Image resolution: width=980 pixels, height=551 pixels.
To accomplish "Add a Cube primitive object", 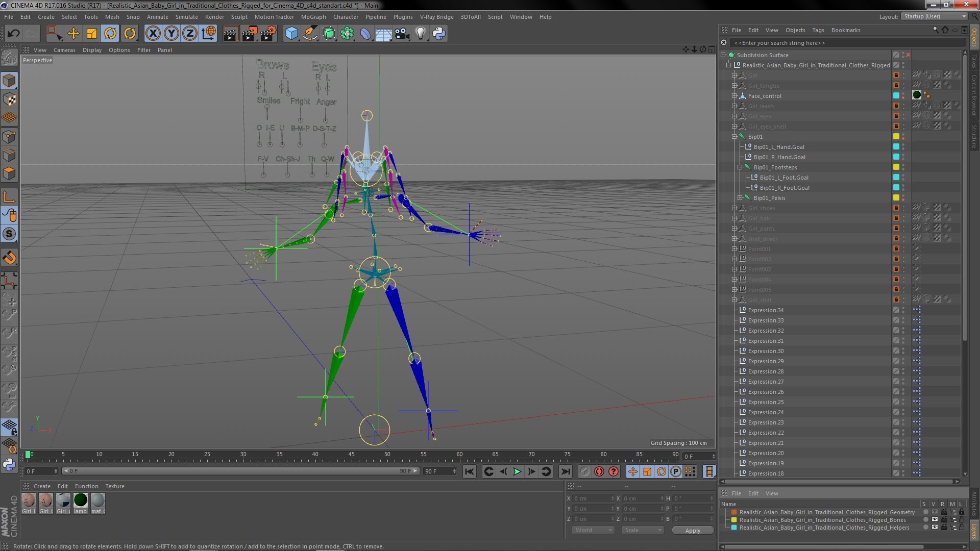I will click(x=291, y=34).
